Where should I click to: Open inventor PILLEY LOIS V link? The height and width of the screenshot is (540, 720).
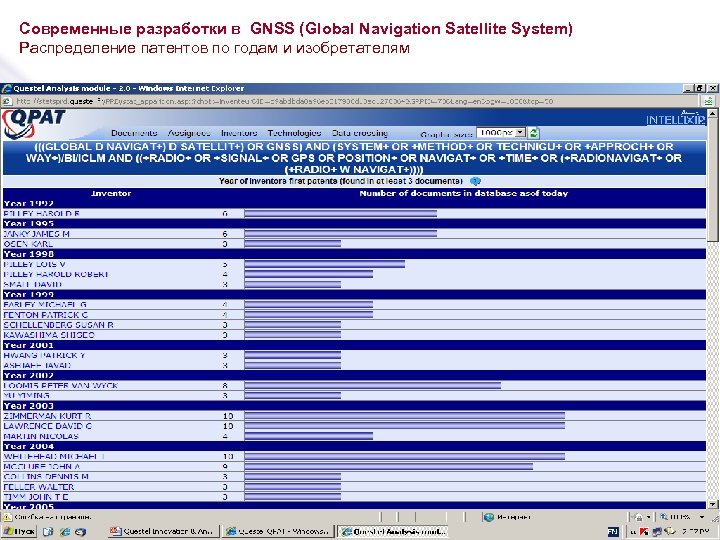coord(34,264)
